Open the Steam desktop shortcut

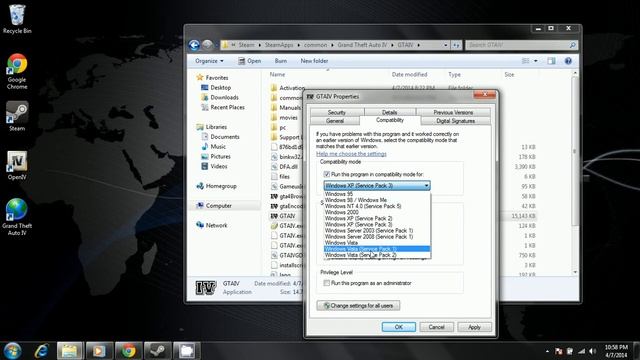tap(17, 116)
